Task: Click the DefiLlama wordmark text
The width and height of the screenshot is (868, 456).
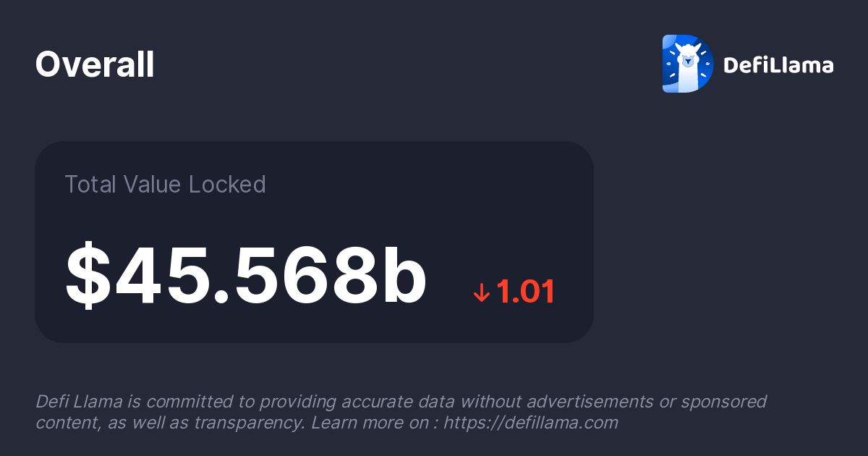Action: [x=778, y=66]
